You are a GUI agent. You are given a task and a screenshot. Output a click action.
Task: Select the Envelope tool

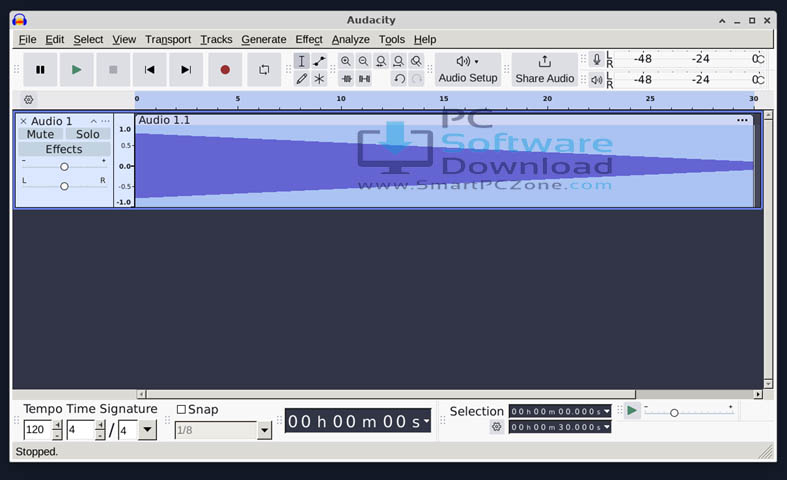tap(319, 61)
